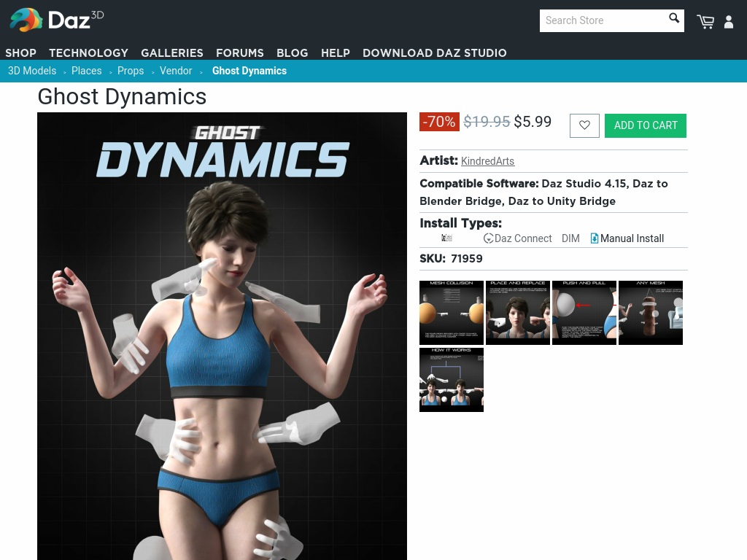Open the SHOP menu

[x=20, y=52]
